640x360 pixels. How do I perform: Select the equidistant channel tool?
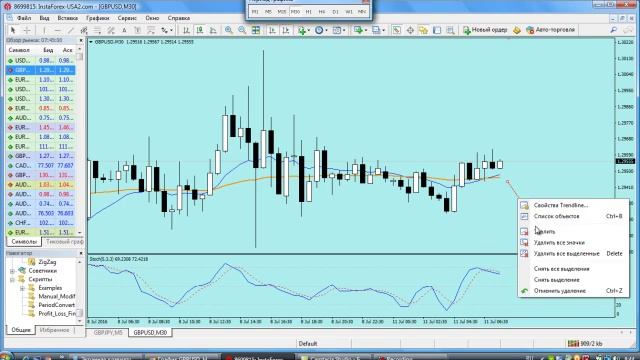coord(84,30)
